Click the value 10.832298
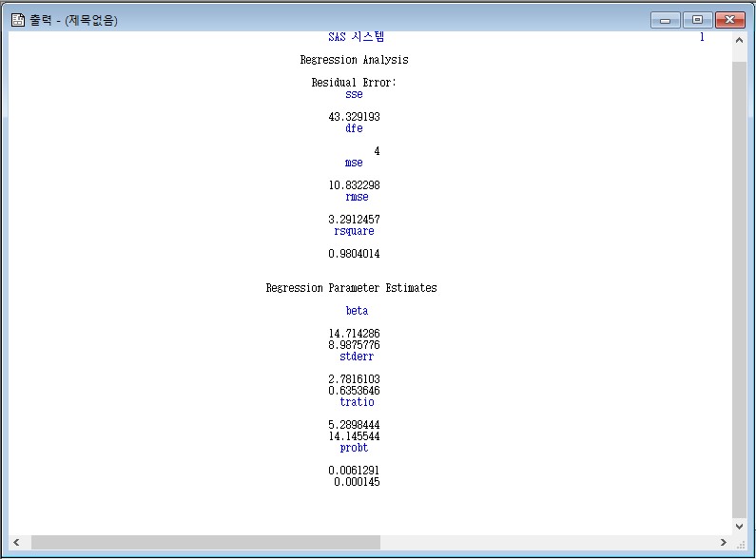 pos(354,185)
